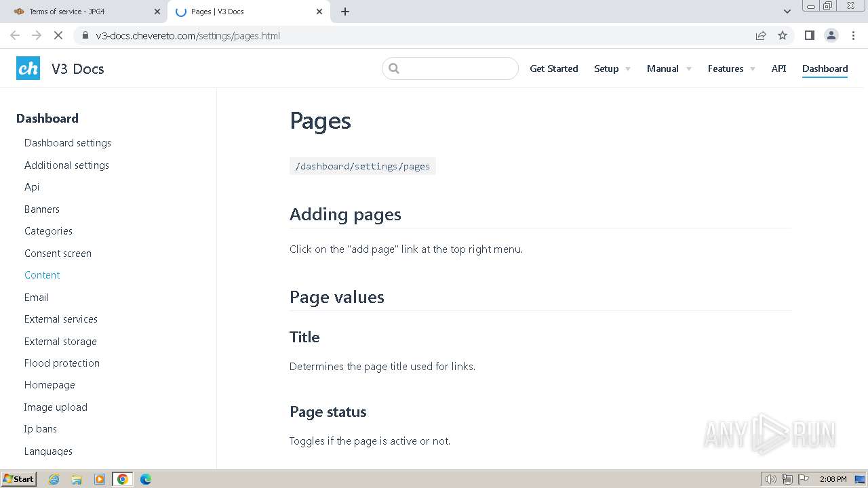
Task: Open the 'Flood protection' sidebar link
Action: [x=62, y=363]
